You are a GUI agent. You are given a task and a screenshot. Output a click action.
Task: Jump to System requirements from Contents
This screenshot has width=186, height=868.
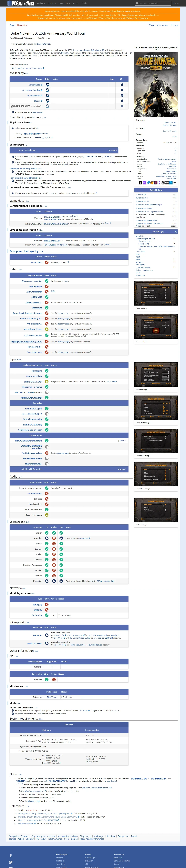pyautogui.click(x=144, y=270)
